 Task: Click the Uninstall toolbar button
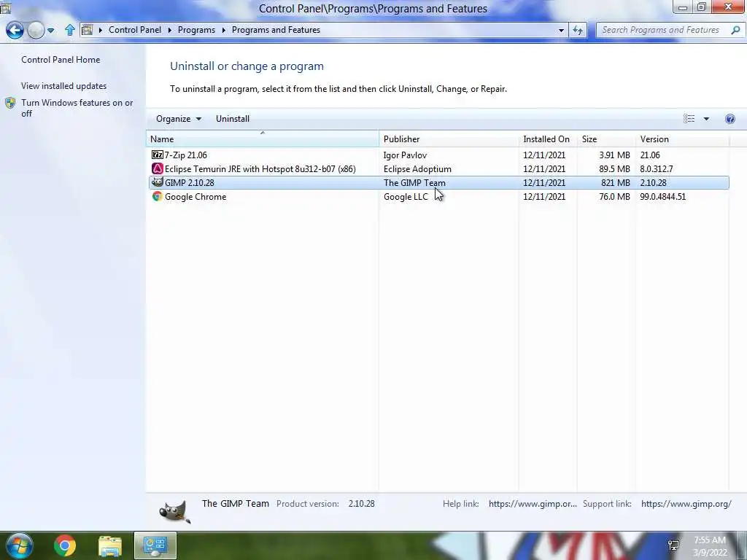click(233, 119)
